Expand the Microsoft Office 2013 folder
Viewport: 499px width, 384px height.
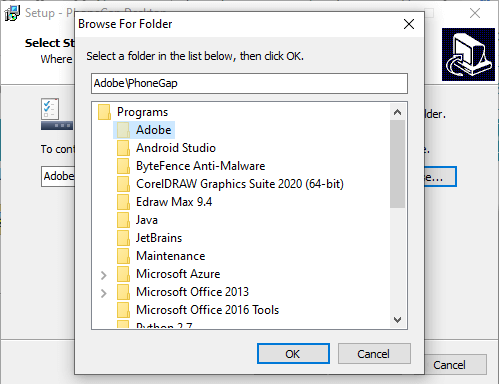click(104, 293)
